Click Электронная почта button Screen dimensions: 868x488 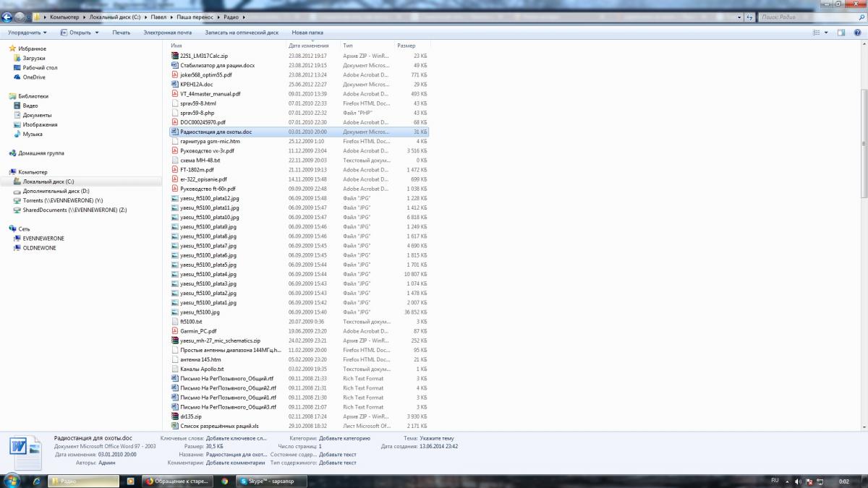coord(167,33)
